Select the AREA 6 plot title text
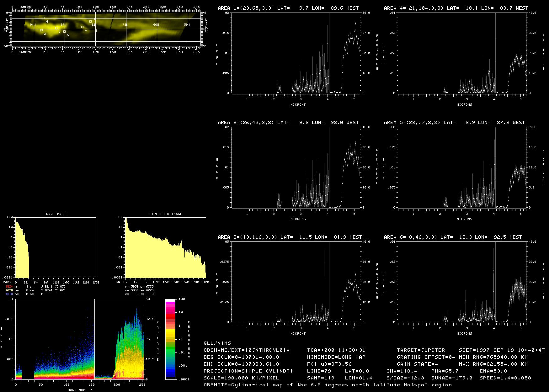 pos(453,237)
